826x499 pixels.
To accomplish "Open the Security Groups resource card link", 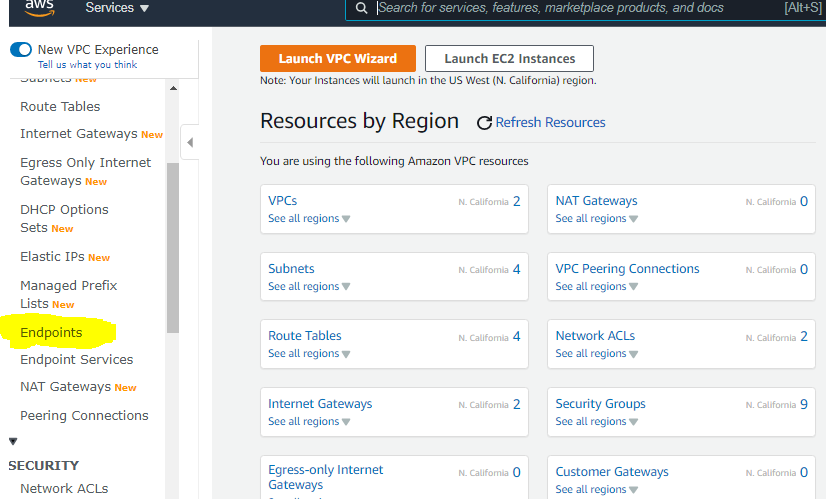I will coord(600,404).
